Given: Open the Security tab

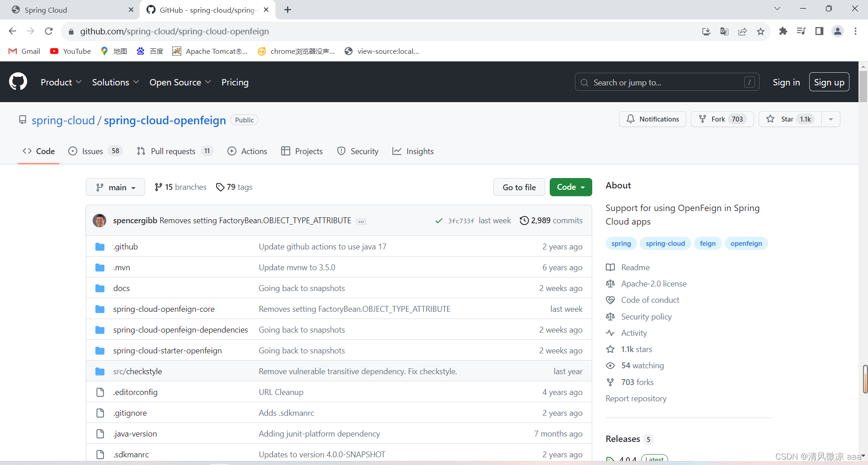Looking at the screenshot, I should (358, 151).
